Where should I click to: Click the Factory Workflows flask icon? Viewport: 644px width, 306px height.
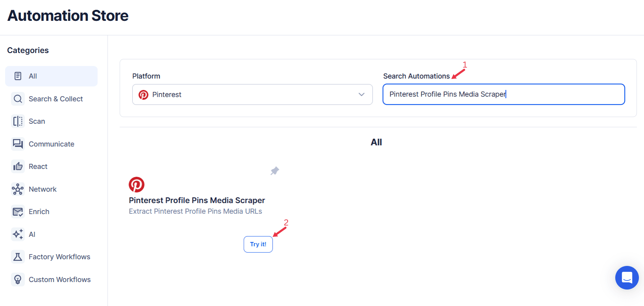18,257
